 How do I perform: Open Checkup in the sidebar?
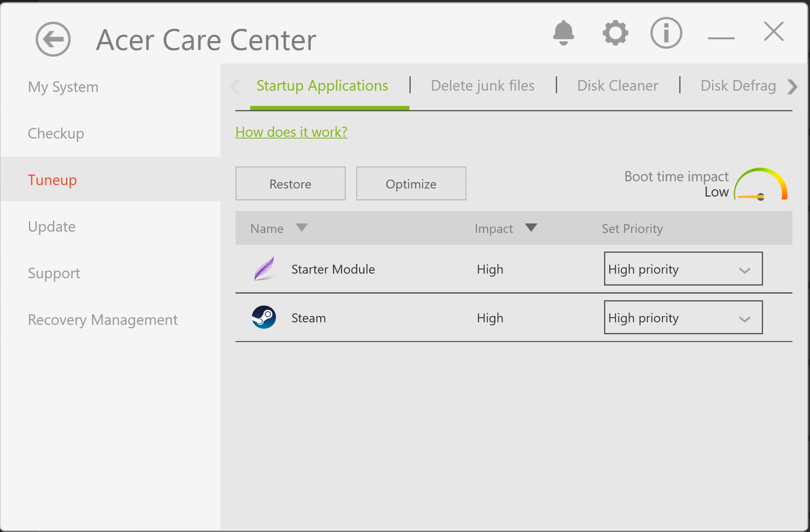tap(56, 133)
